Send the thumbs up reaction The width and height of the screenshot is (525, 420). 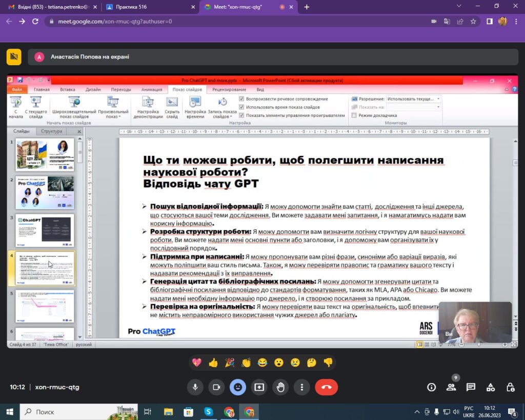pyautogui.click(x=213, y=363)
